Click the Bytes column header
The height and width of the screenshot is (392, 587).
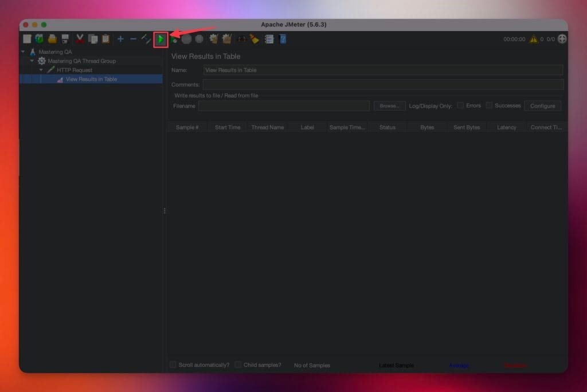(x=427, y=127)
